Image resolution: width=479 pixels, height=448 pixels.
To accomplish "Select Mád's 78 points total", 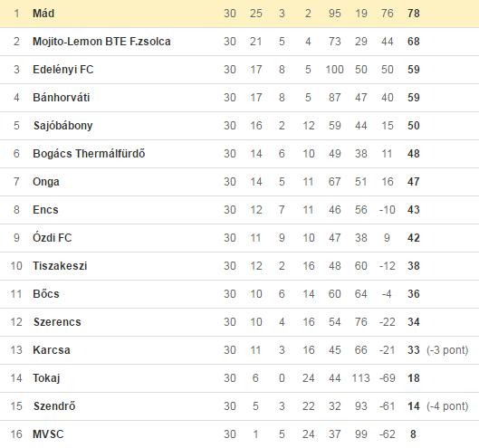I will coord(414,14).
